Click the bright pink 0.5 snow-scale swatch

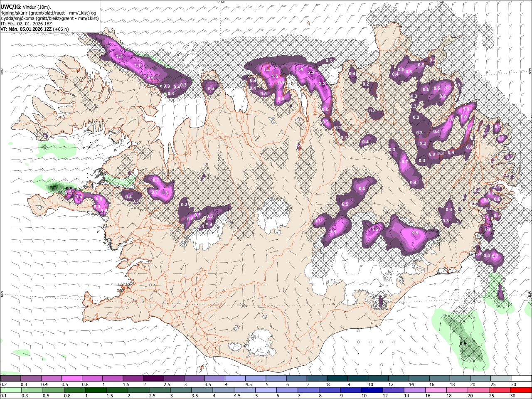[x=72, y=379]
